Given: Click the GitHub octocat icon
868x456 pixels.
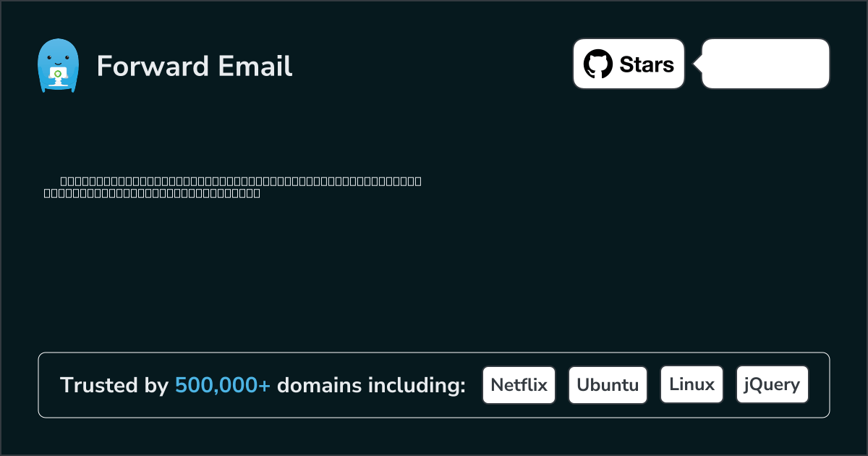Looking at the screenshot, I should click(598, 64).
